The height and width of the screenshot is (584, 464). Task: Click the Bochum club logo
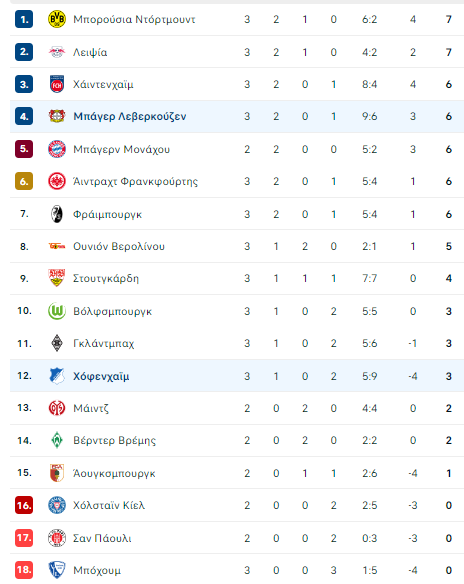point(57,570)
